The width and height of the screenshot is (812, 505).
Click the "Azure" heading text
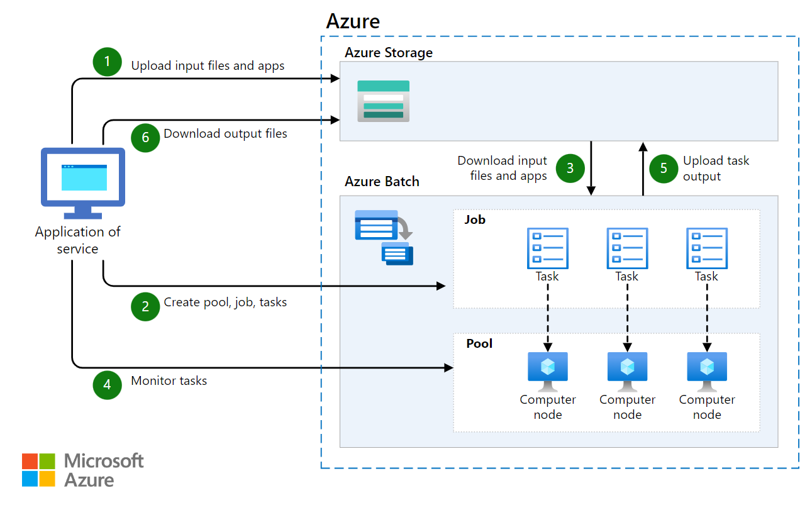click(x=353, y=21)
